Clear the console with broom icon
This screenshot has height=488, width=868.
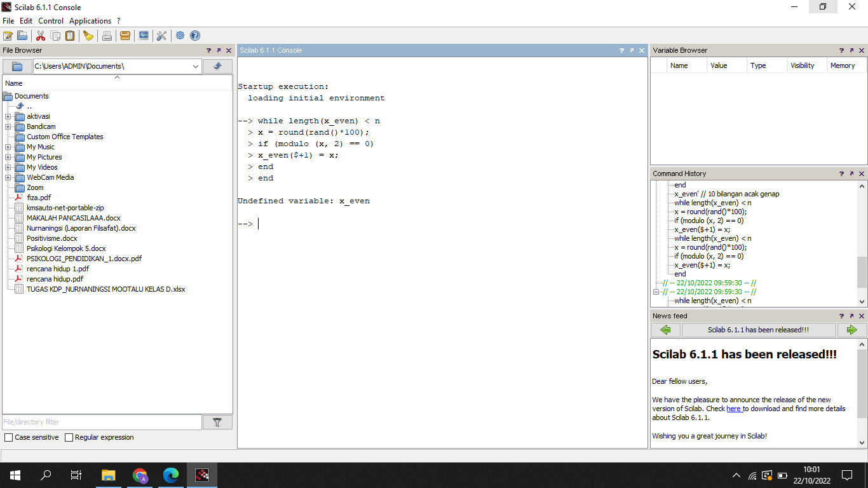88,36
